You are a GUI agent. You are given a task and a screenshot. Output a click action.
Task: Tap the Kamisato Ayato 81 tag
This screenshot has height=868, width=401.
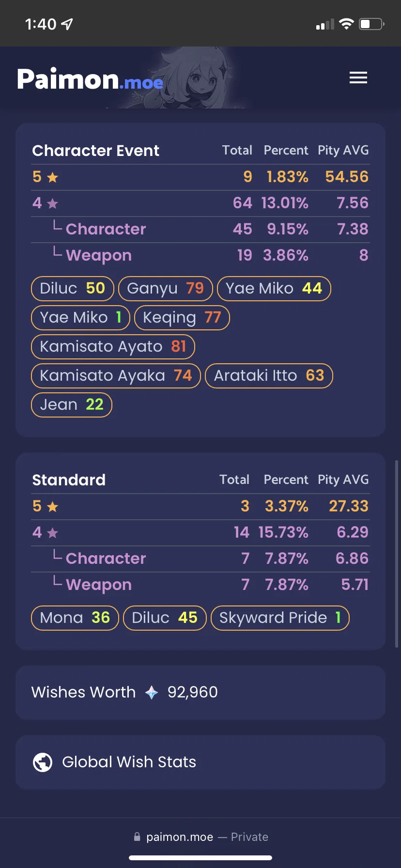[113, 347]
